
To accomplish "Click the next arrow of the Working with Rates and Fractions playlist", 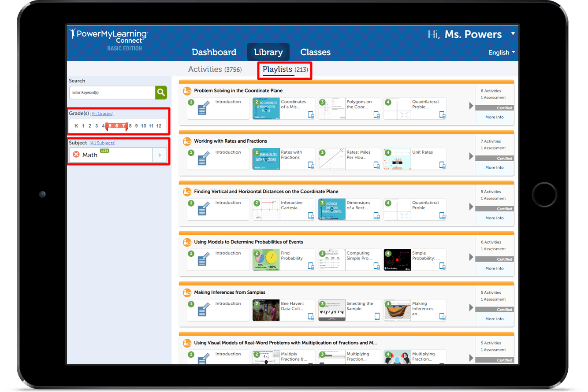I will [x=471, y=156].
